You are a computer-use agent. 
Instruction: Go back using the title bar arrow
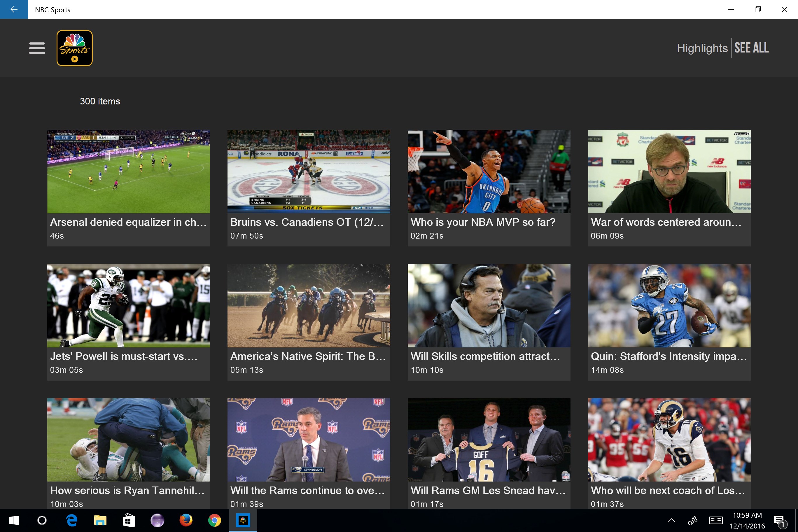click(14, 10)
